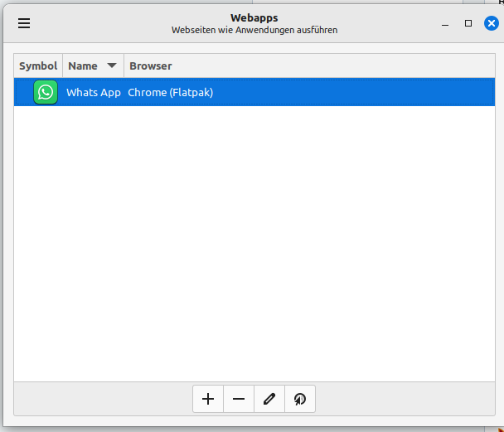Maximize the Webapps window

click(468, 23)
